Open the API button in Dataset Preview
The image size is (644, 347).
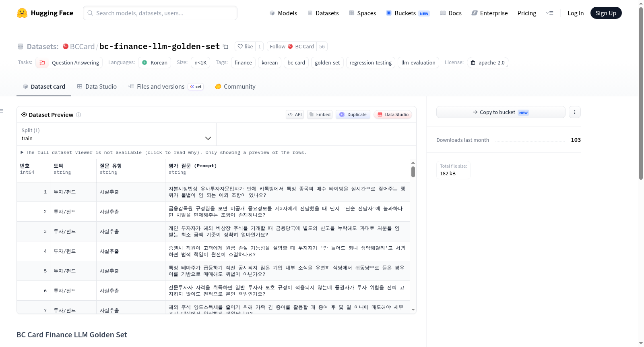point(295,114)
